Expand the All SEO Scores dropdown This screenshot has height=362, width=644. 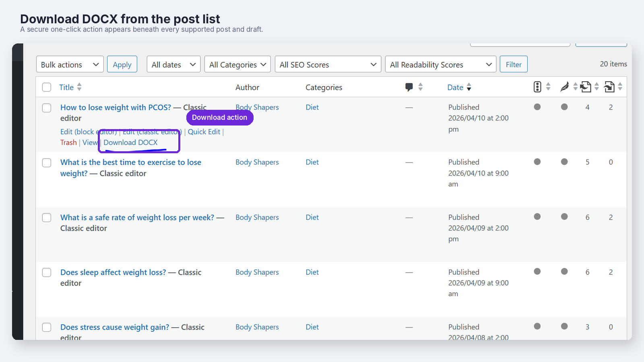[328, 64]
